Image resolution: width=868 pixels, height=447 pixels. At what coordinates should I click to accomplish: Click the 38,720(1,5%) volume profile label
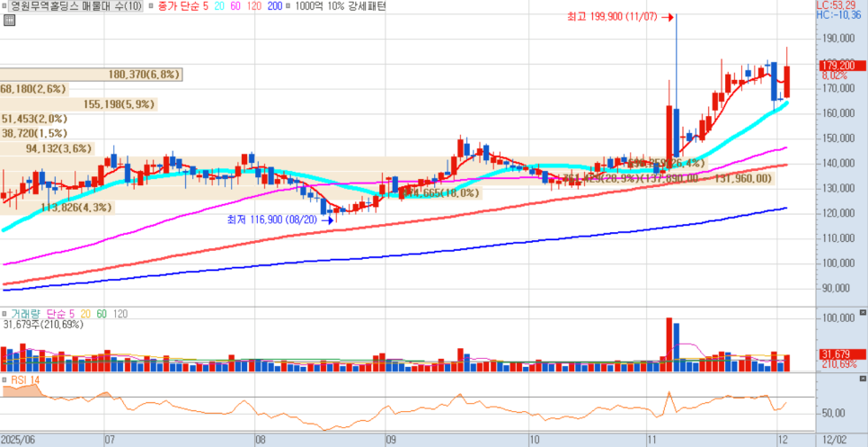click(x=34, y=133)
